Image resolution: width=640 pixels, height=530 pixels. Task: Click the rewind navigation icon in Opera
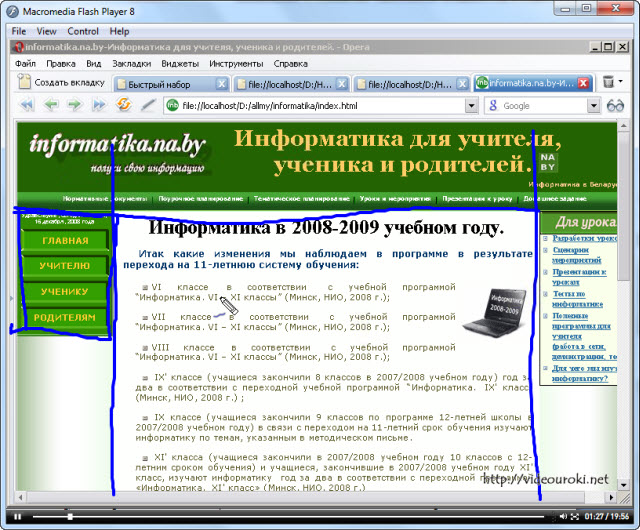pyautogui.click(x=27, y=105)
